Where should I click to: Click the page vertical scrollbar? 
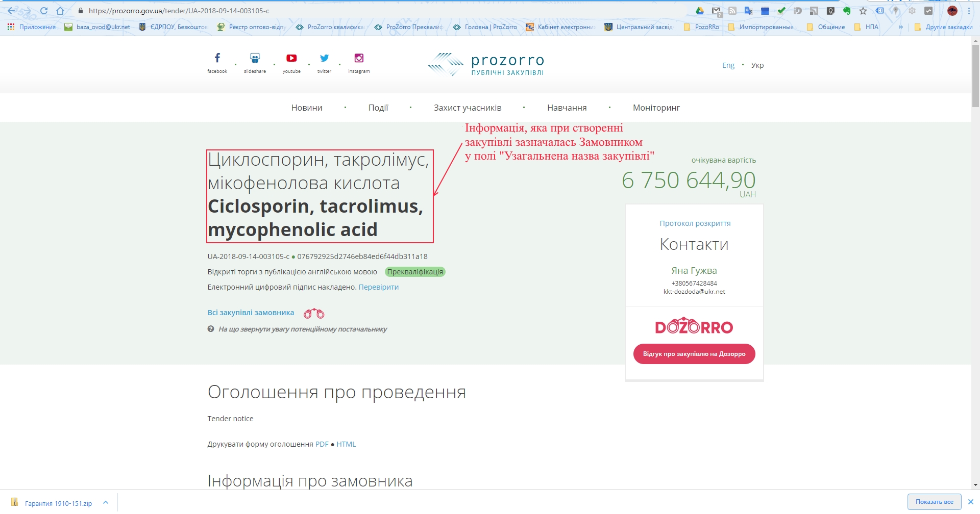pos(975,76)
